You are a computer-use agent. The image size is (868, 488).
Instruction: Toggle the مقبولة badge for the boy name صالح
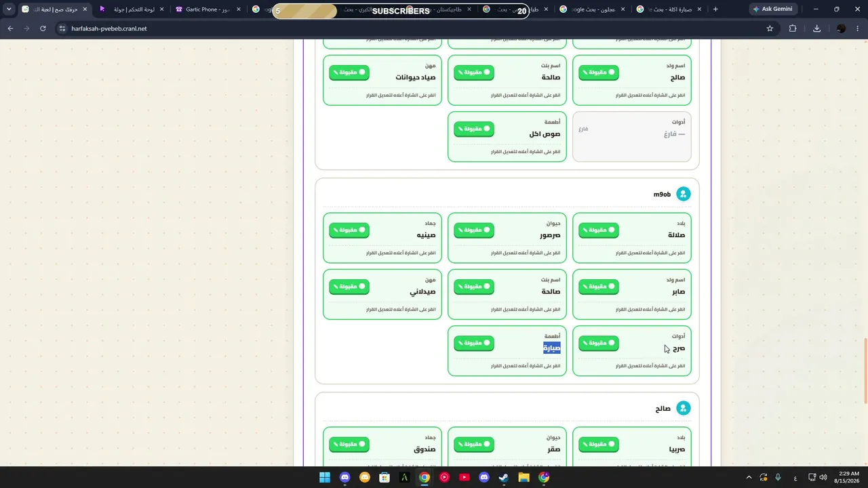coord(599,73)
